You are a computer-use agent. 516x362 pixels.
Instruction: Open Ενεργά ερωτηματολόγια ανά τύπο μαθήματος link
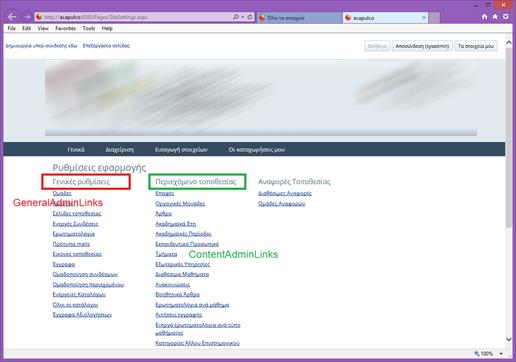(x=198, y=329)
